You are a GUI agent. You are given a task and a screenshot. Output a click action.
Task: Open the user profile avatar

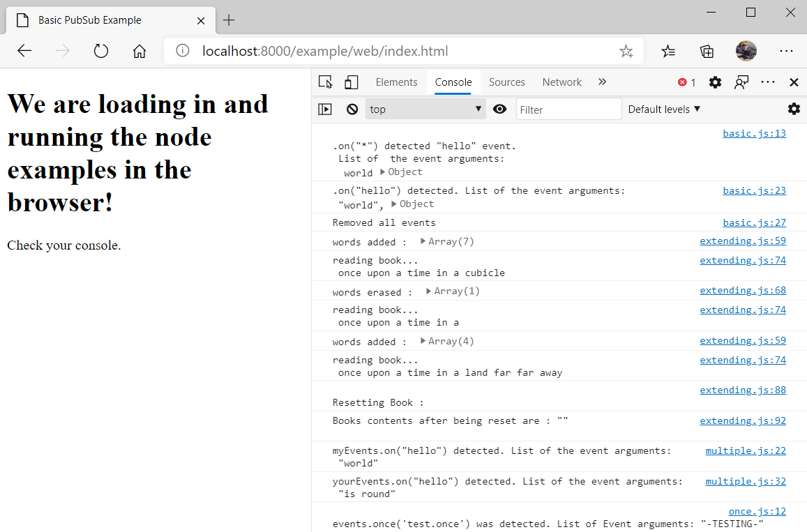(746, 51)
